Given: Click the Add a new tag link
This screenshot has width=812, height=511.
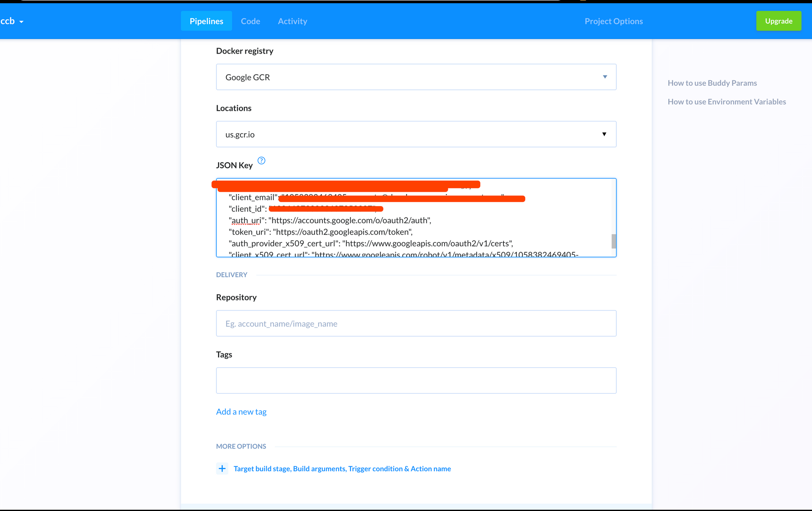Looking at the screenshot, I should pos(241,412).
